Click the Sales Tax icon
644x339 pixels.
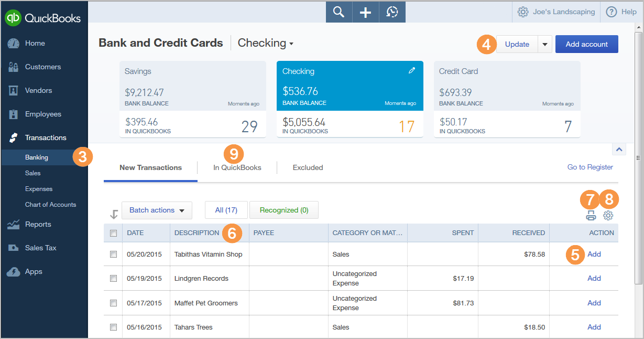click(14, 248)
